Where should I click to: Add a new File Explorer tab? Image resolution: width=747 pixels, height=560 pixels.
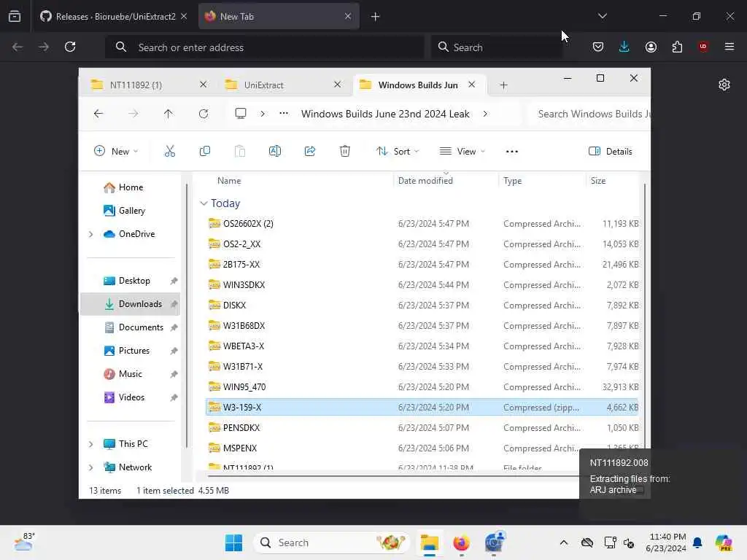click(503, 85)
